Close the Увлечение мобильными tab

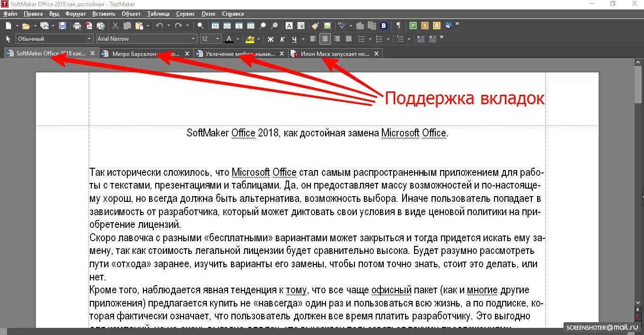[282, 54]
